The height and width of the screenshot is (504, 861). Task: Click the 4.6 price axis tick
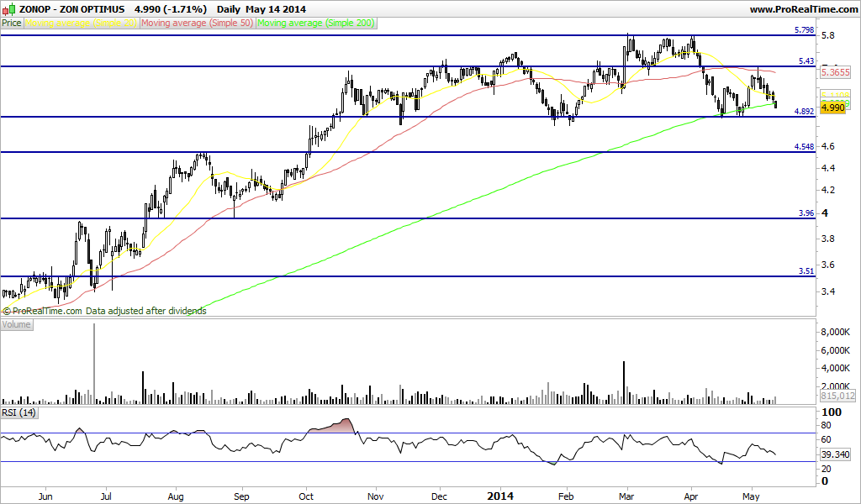click(827, 146)
